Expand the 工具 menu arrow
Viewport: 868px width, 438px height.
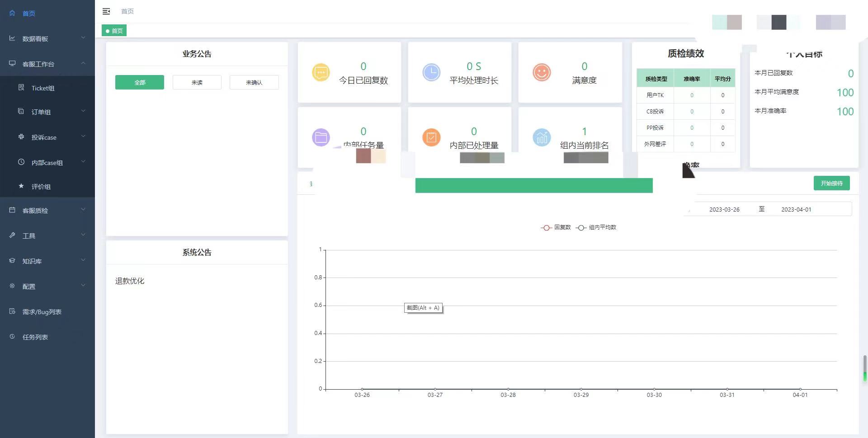click(x=83, y=235)
